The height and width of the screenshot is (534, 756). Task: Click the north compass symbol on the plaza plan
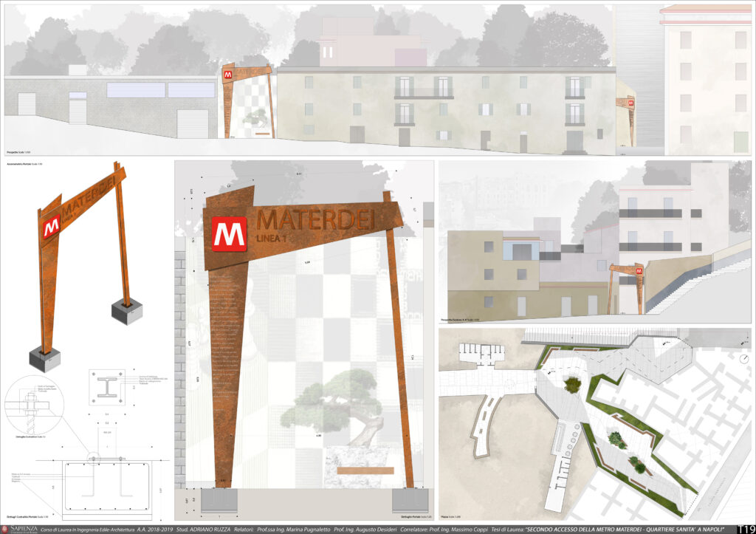(x=744, y=359)
